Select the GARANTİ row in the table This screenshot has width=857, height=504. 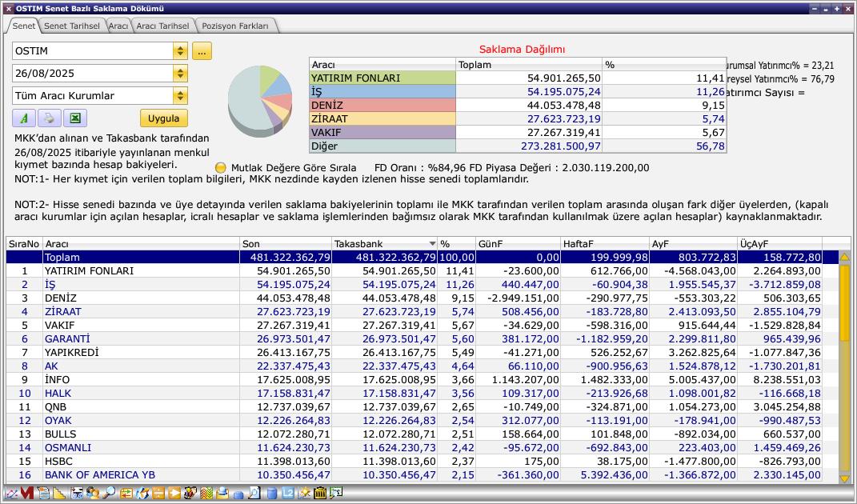click(x=422, y=339)
